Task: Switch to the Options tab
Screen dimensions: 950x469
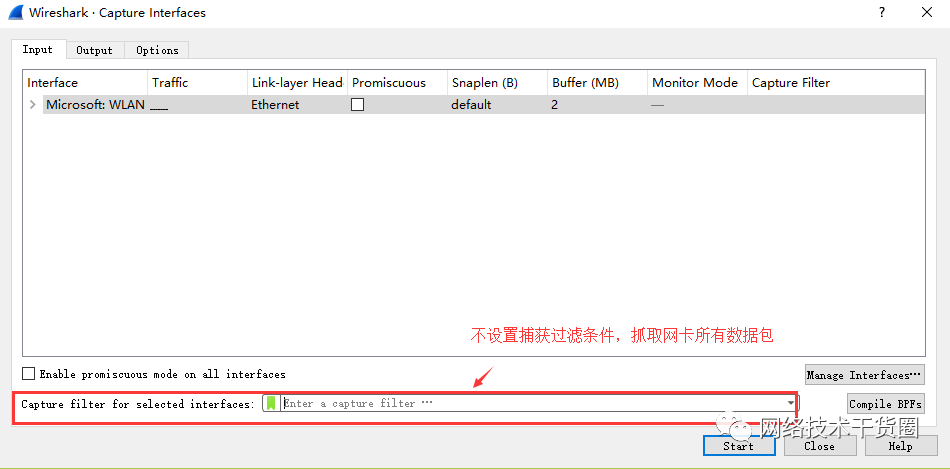Action: pos(157,50)
